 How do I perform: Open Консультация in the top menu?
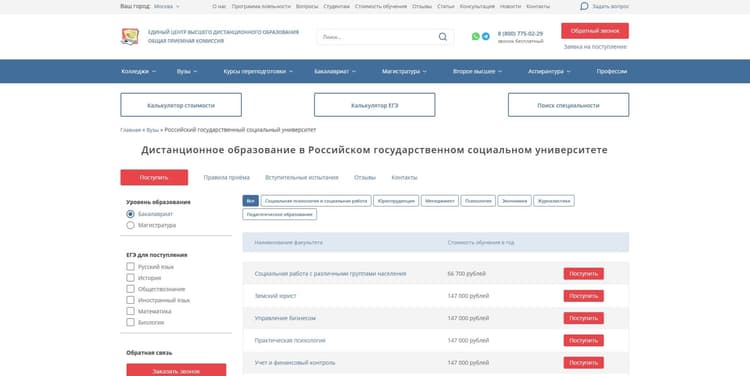point(477,6)
